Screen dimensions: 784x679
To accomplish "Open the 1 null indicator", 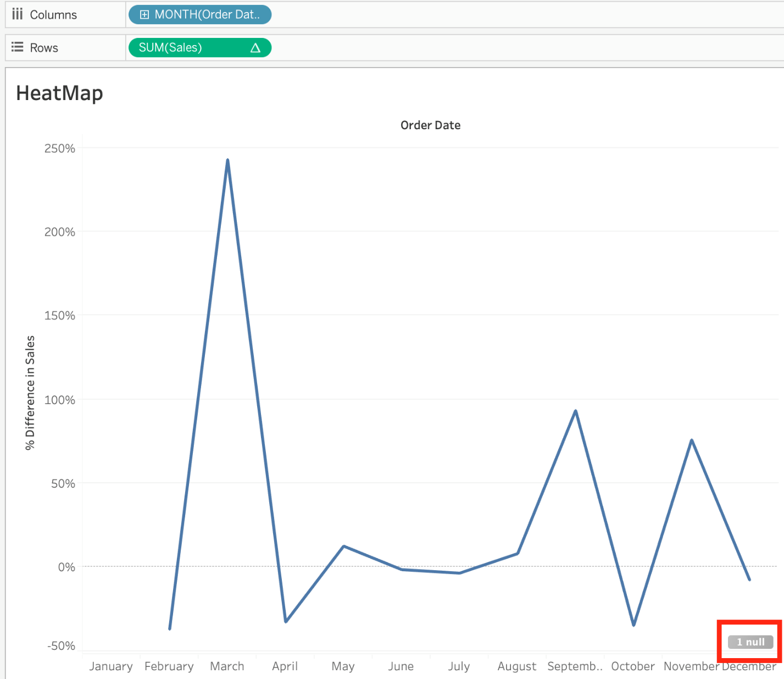I will tap(750, 642).
